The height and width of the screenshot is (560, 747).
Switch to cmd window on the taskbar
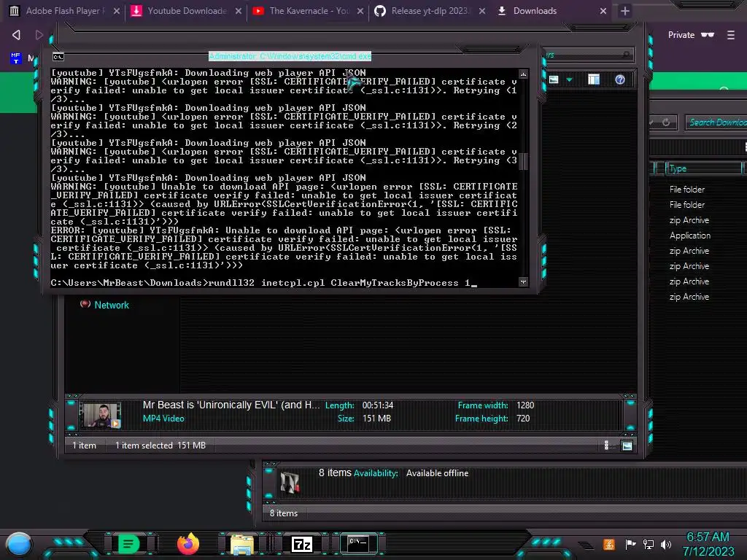[x=357, y=543]
